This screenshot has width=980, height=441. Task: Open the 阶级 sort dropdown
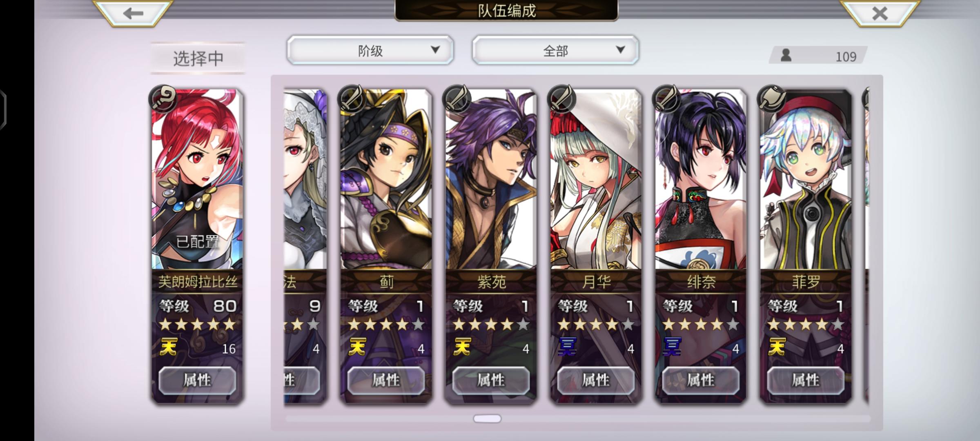tap(370, 50)
